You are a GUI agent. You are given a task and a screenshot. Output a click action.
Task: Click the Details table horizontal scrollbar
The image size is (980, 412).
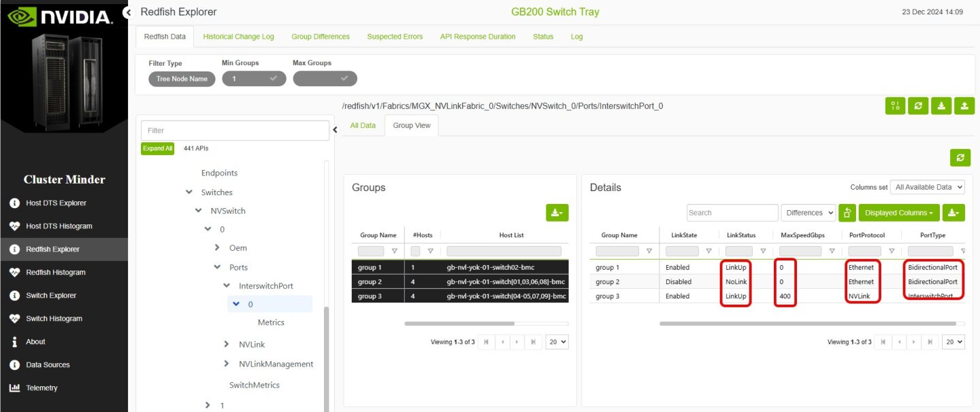[807, 324]
